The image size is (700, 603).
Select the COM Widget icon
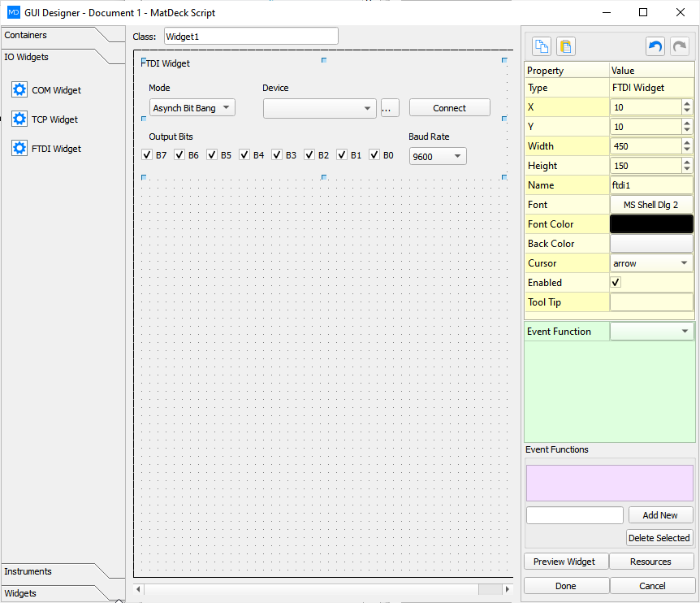click(19, 89)
